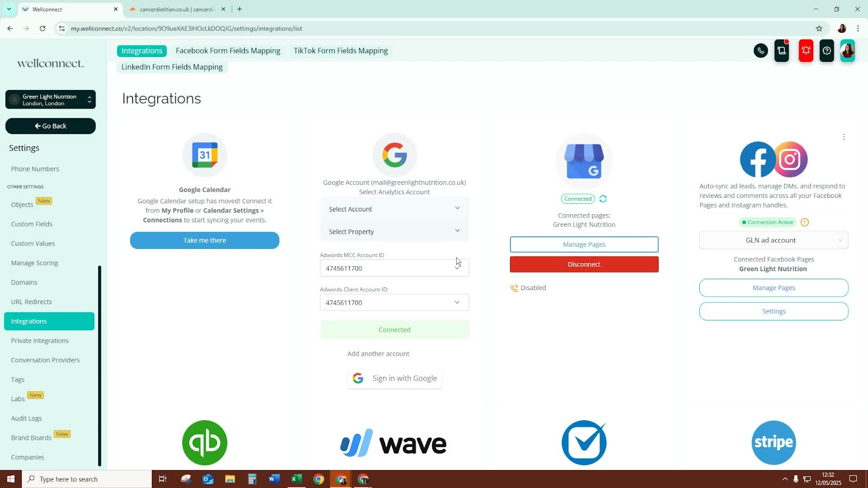Click Manage Pages under Connected Facebook Pages
The width and height of the screenshot is (868, 488).
tap(774, 288)
